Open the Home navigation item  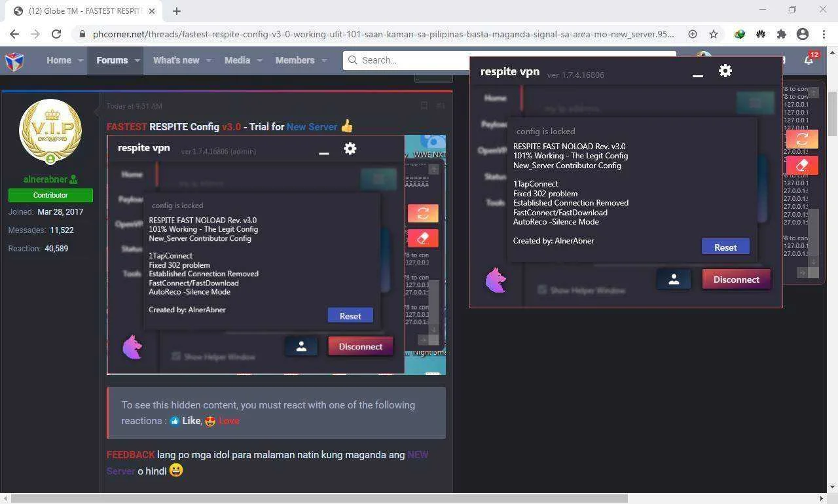(59, 60)
